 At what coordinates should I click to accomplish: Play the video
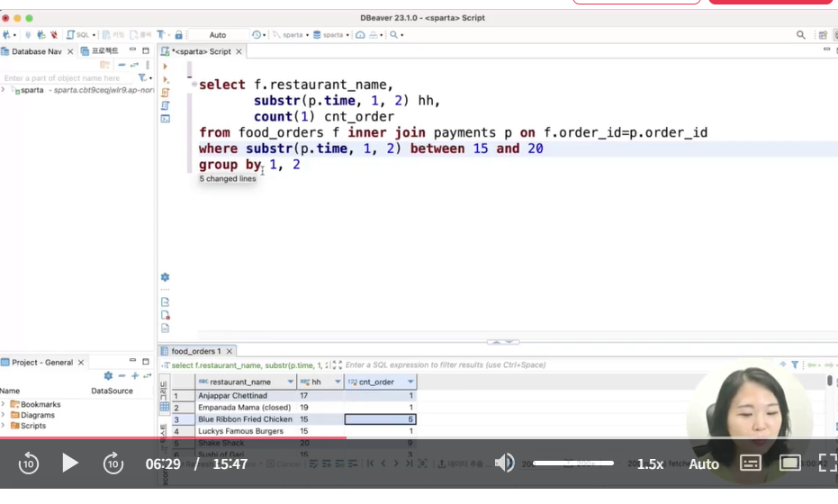(x=70, y=463)
